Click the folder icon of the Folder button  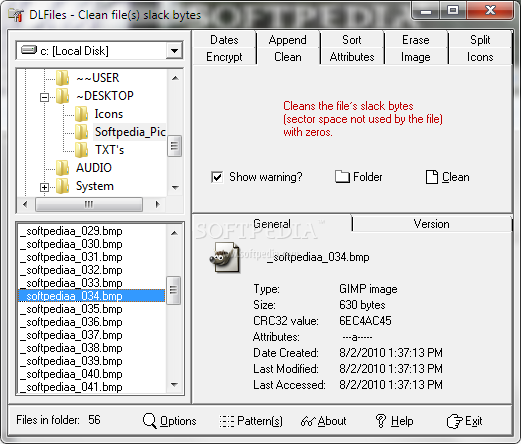click(x=342, y=177)
